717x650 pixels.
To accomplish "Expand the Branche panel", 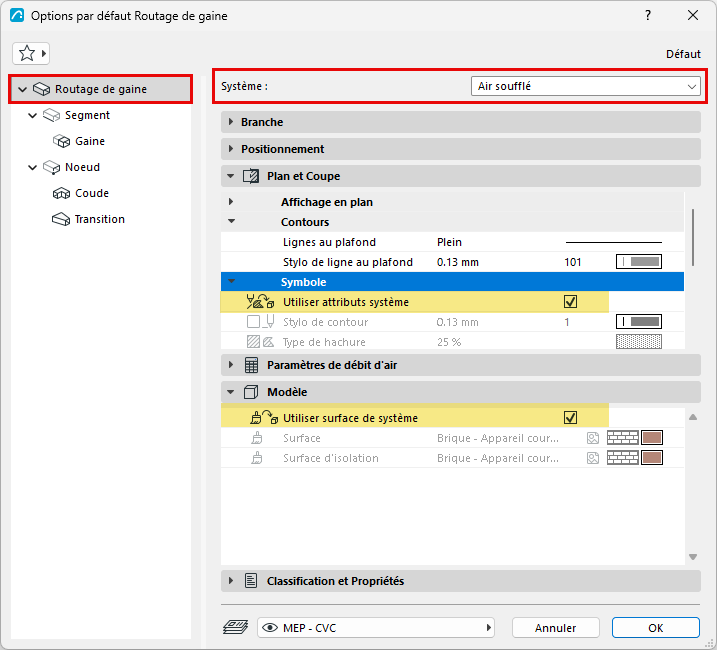I will pos(231,122).
